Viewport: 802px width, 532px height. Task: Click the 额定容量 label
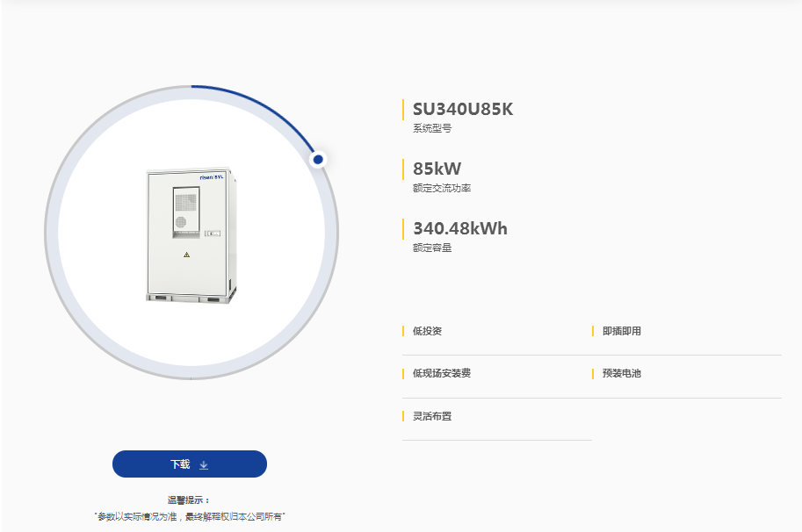432,248
